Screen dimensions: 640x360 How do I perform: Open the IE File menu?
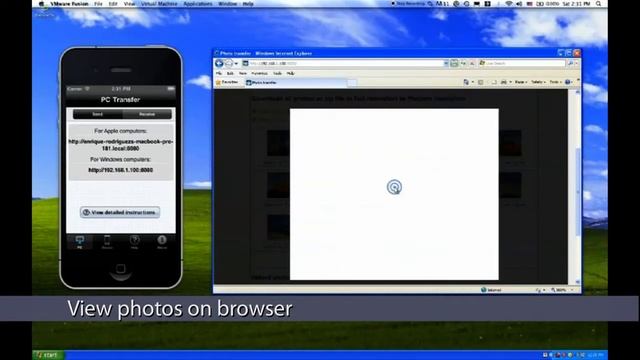[219, 73]
